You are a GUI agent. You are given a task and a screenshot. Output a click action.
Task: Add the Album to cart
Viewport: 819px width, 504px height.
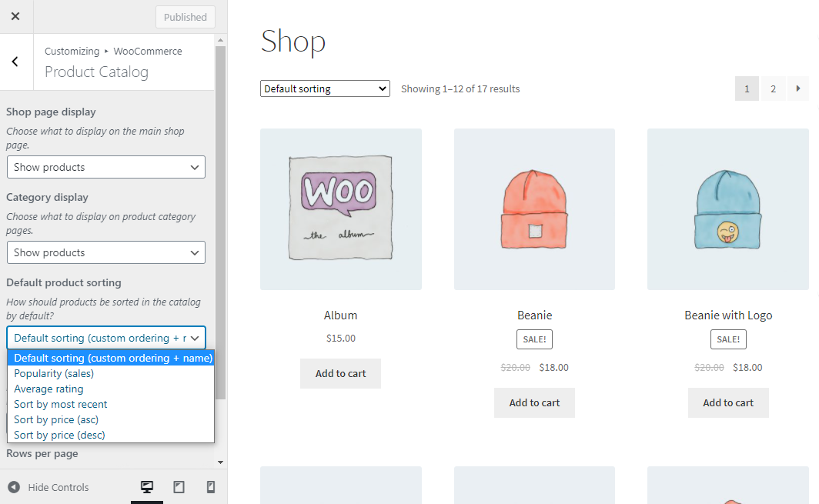[340, 373]
